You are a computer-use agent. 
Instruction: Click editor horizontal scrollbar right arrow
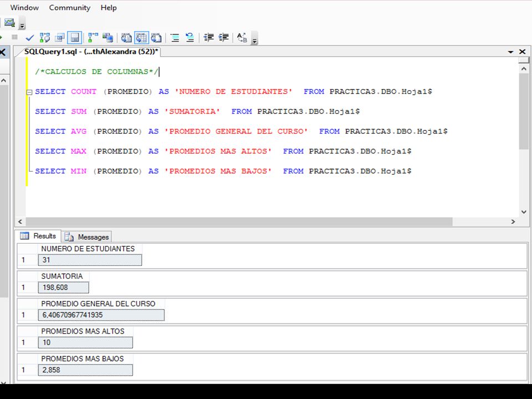coord(513,222)
